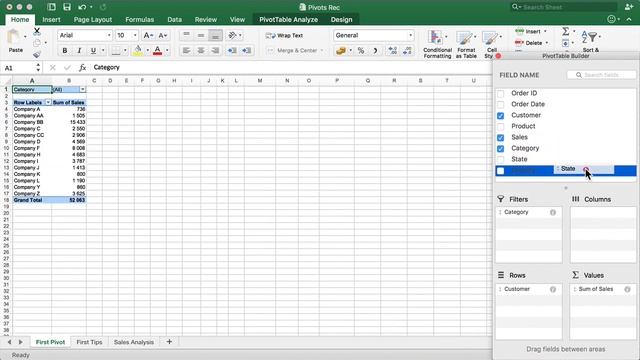Screen dimensions: 640x360
Task: Collapse the ribbon with the chevron
Action: 629,19
